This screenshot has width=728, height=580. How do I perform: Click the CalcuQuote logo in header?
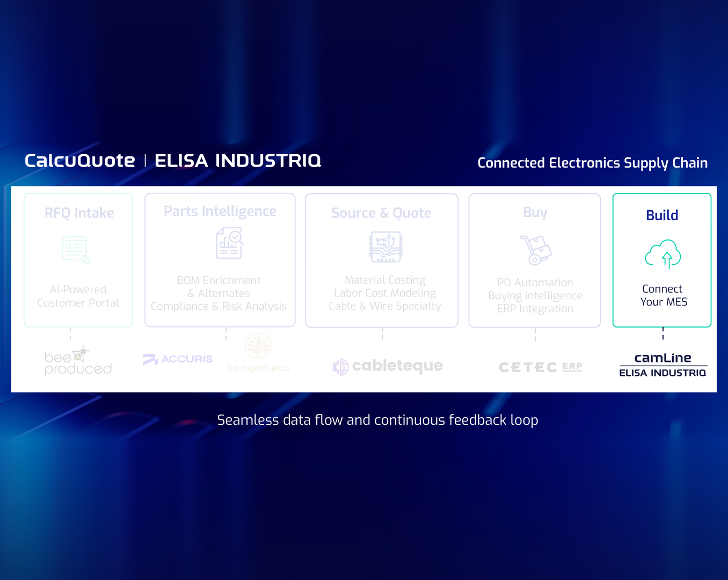(79, 161)
